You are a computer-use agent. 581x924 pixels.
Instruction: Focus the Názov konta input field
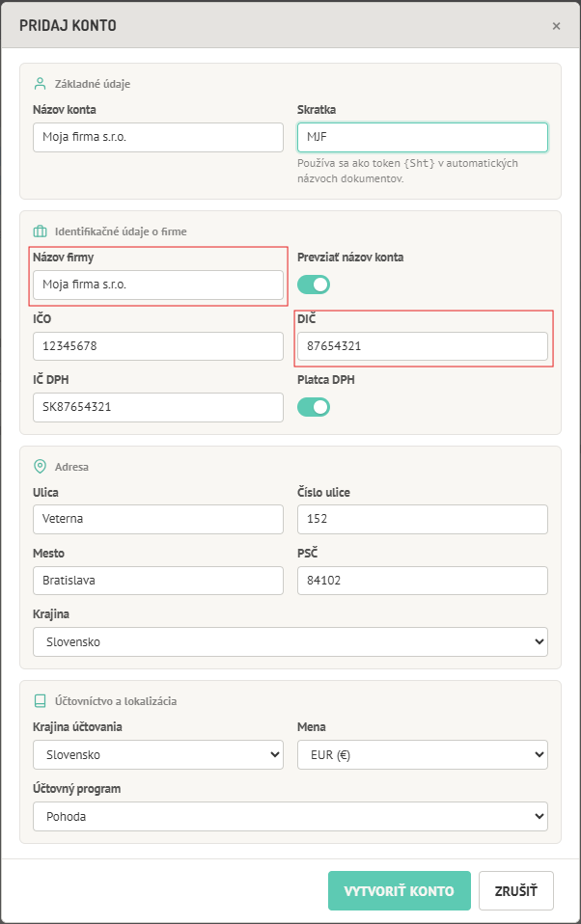(158, 137)
